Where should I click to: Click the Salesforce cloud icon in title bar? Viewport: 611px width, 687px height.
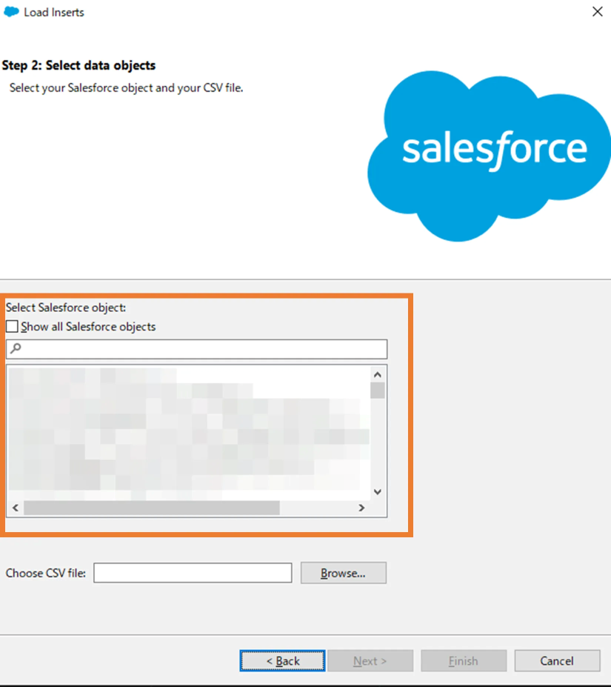[x=11, y=12]
